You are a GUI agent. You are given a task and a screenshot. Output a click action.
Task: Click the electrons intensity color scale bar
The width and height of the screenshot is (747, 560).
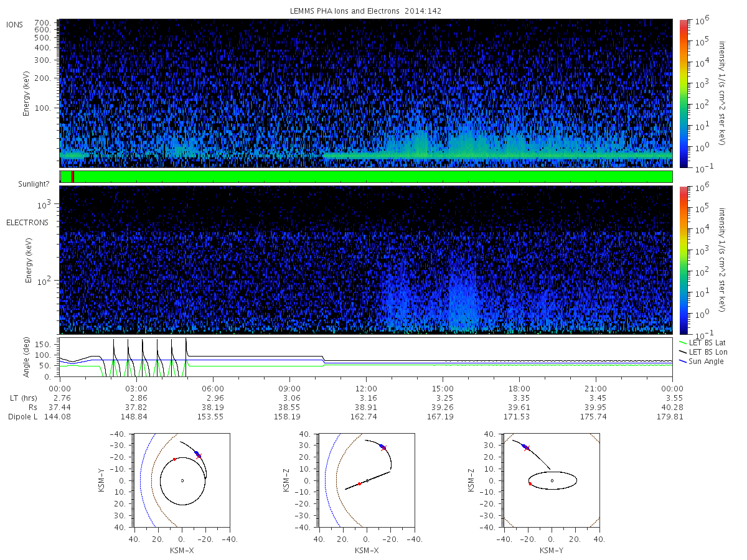pos(683,260)
